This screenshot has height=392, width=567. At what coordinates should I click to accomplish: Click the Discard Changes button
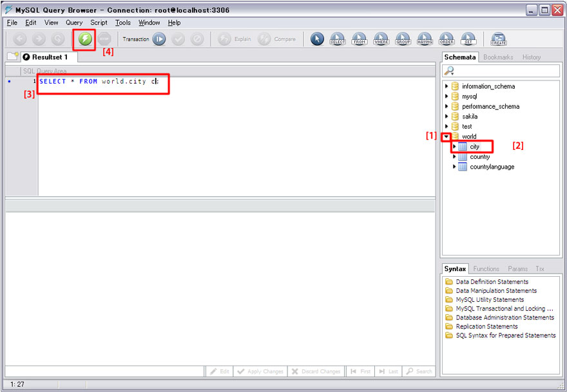(x=316, y=371)
